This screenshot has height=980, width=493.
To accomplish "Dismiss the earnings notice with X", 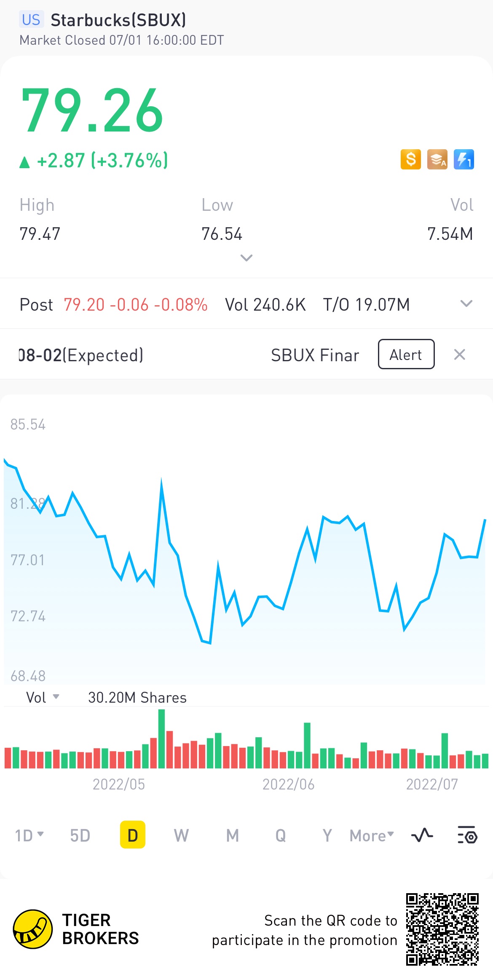I will tap(459, 354).
